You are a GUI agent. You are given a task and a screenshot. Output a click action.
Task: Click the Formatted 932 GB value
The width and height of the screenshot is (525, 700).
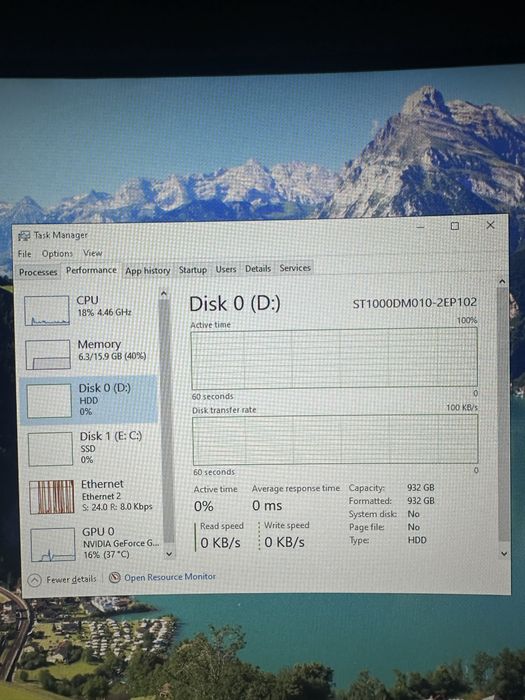click(x=421, y=500)
